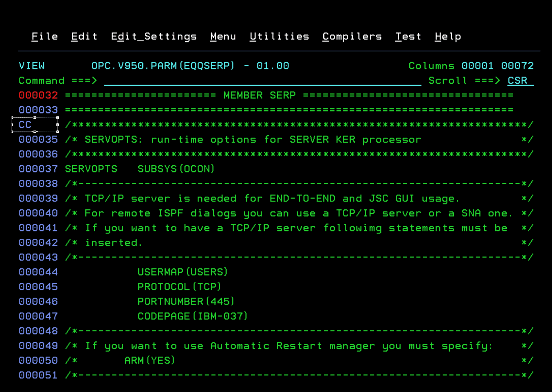552x392 pixels.
Task: Select line number 000042
Action: click(x=38, y=243)
